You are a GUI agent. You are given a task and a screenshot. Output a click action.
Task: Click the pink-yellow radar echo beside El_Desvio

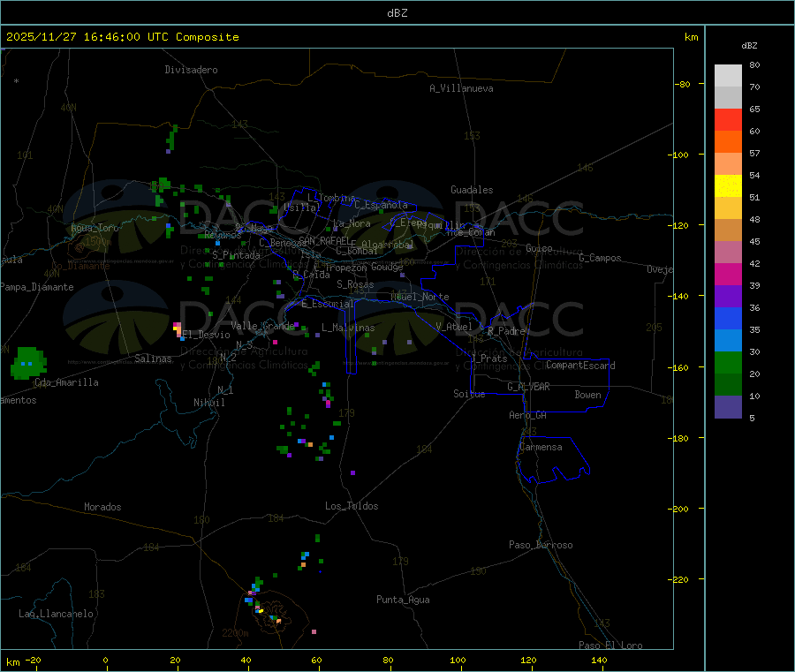click(178, 331)
